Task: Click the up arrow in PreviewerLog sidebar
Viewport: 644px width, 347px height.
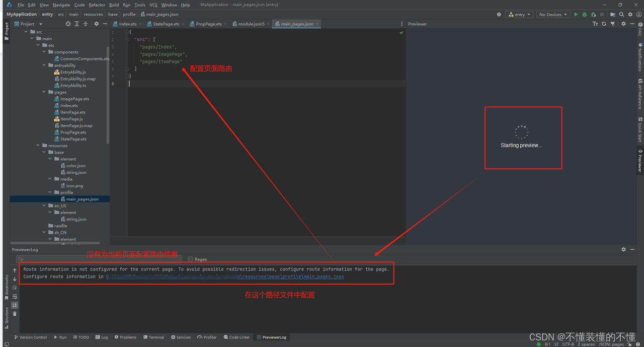Action: [15, 270]
